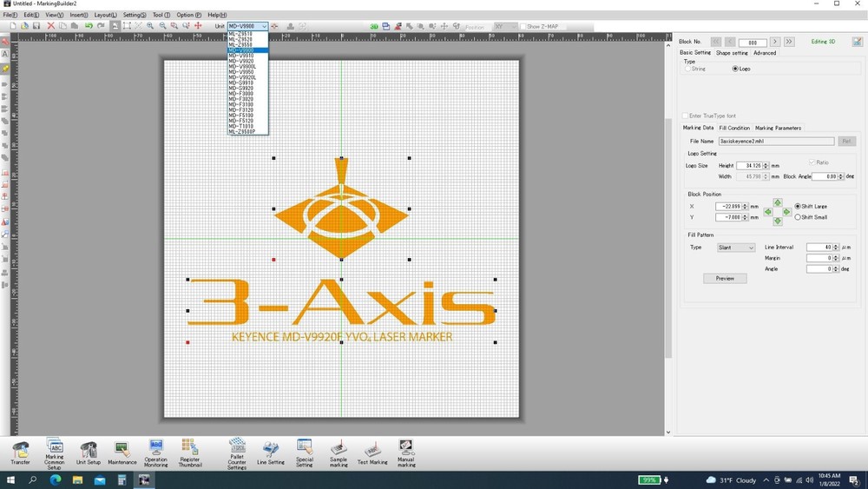Screen dimensions: 868x489
Task: Open Register Thumbnail
Action: (x=190, y=453)
